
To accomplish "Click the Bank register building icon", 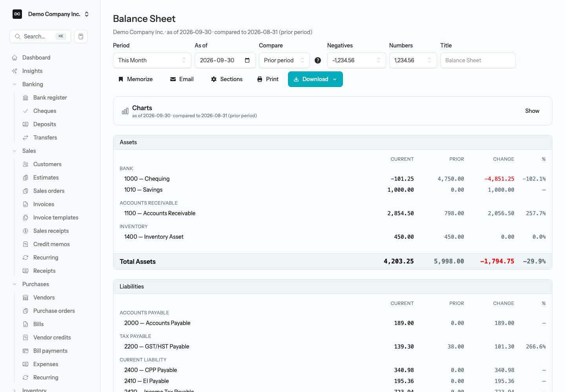I will point(26,98).
